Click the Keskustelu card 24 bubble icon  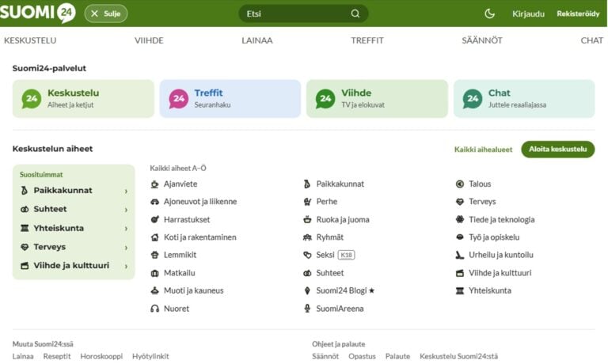tap(32, 99)
